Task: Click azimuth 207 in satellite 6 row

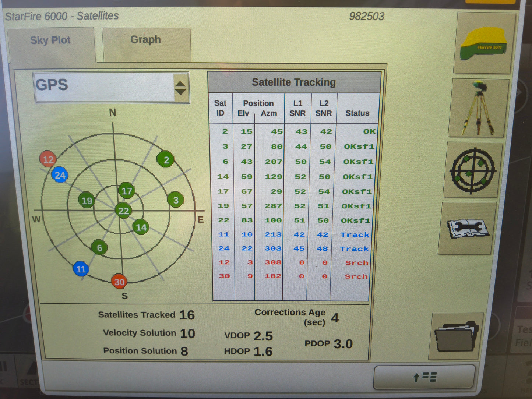Action: click(x=274, y=162)
